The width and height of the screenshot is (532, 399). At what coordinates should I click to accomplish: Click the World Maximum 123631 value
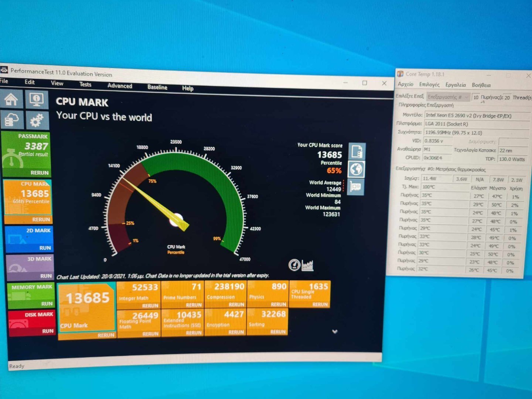pyautogui.click(x=331, y=214)
